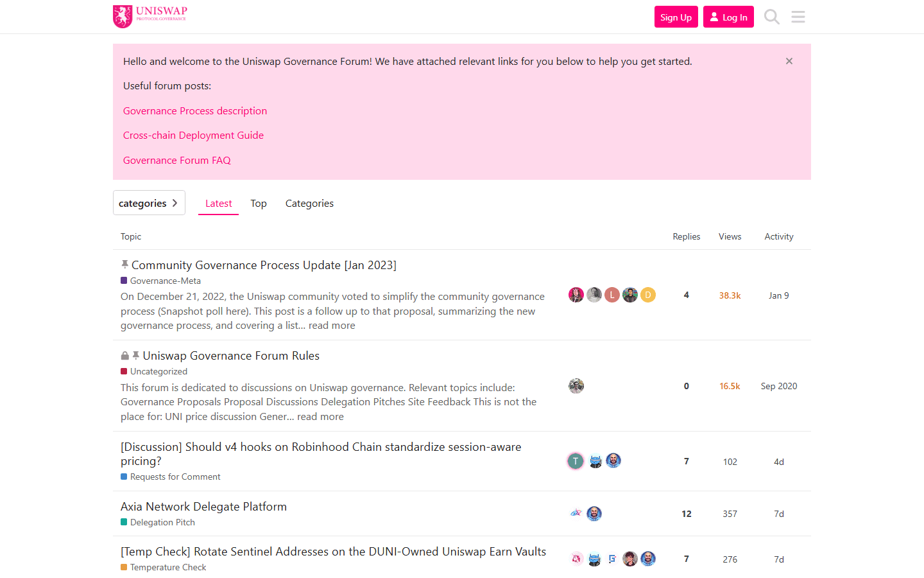
Task: Click the pin icon on Community Governance topic
Action: pyautogui.click(x=124, y=265)
